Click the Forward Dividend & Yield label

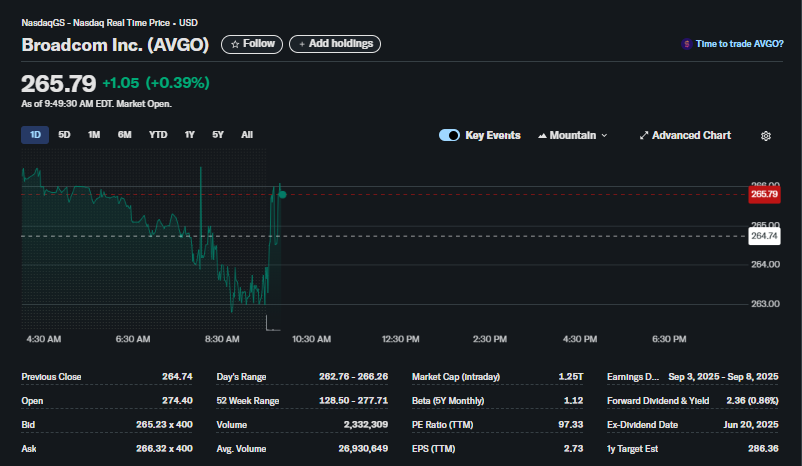pos(658,401)
